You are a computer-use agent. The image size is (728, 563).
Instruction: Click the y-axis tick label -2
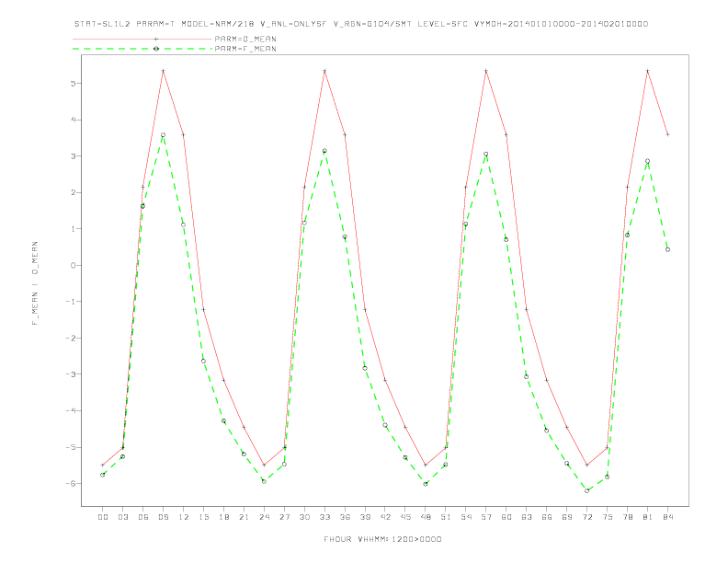coord(71,339)
